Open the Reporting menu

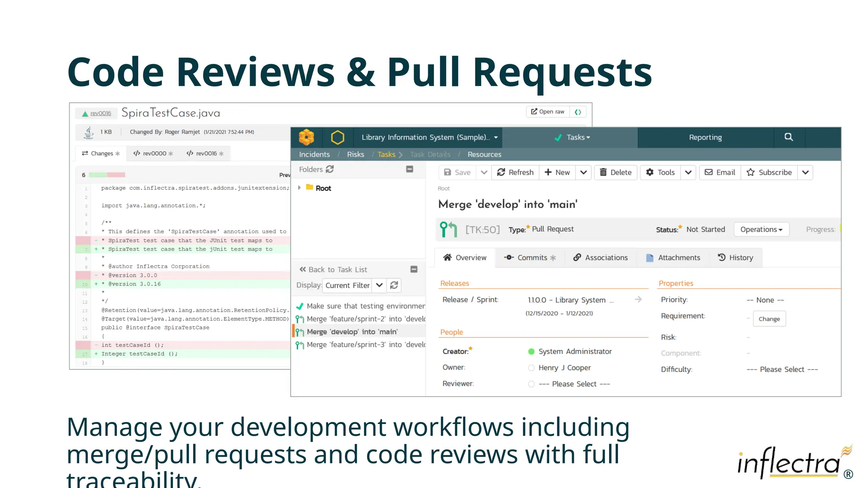tap(705, 137)
